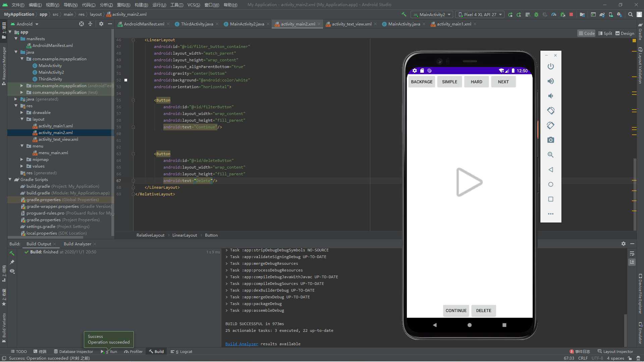Screen dimensions: 644x362
Task: Click emulator Home circle in side panel
Action: (551, 184)
